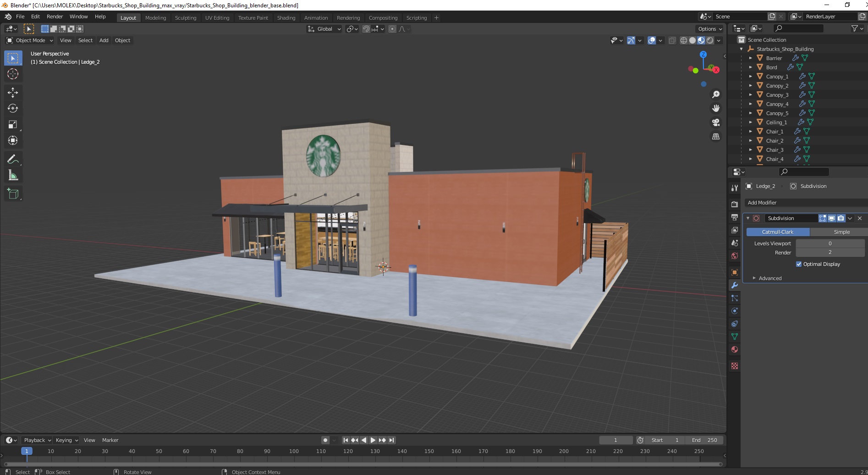
Task: Select the Annotate tool
Action: [x=13, y=160]
